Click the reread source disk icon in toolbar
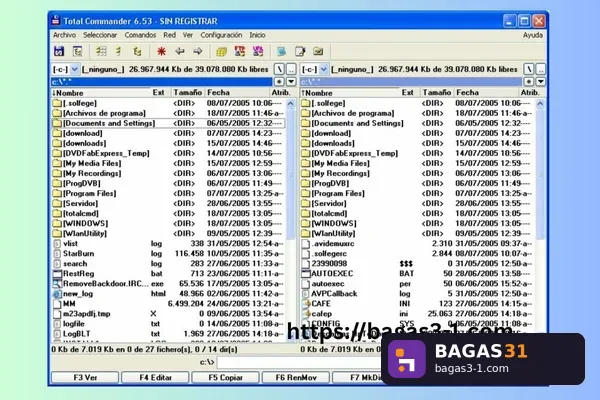Image resolution: width=600 pixels, height=400 pixels. [x=59, y=51]
